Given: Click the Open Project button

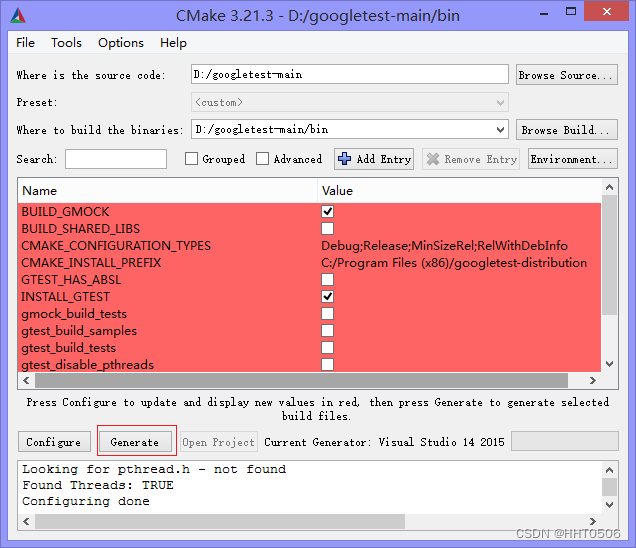Looking at the screenshot, I should pos(219,442).
